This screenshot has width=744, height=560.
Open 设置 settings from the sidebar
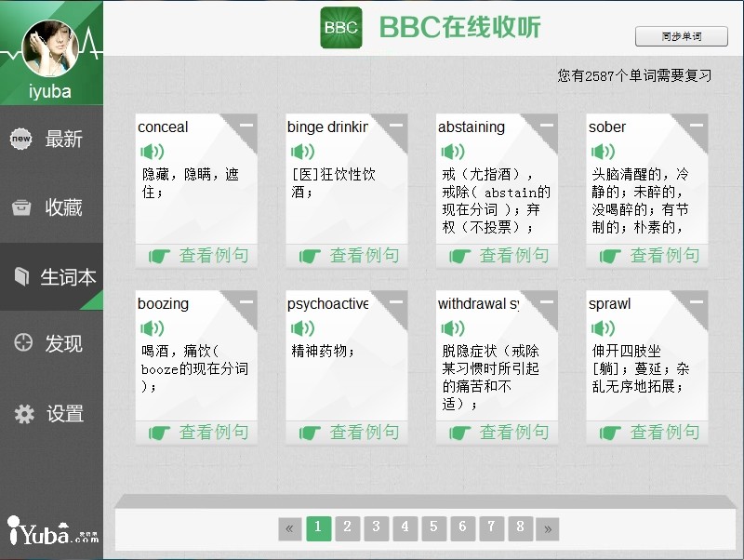click(51, 414)
